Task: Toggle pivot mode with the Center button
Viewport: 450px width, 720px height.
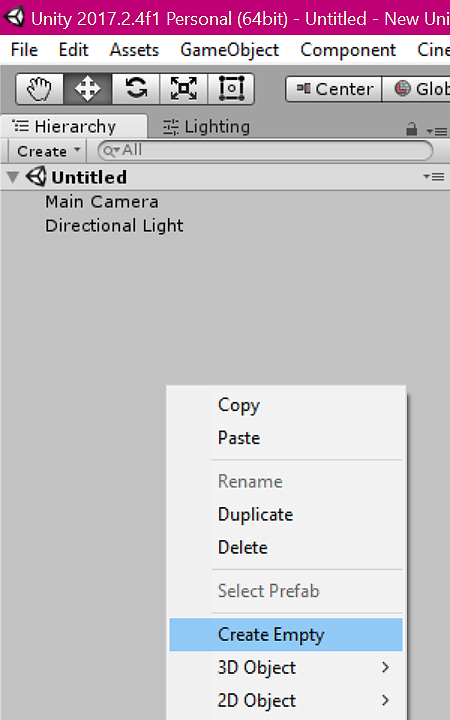Action: tap(333, 89)
